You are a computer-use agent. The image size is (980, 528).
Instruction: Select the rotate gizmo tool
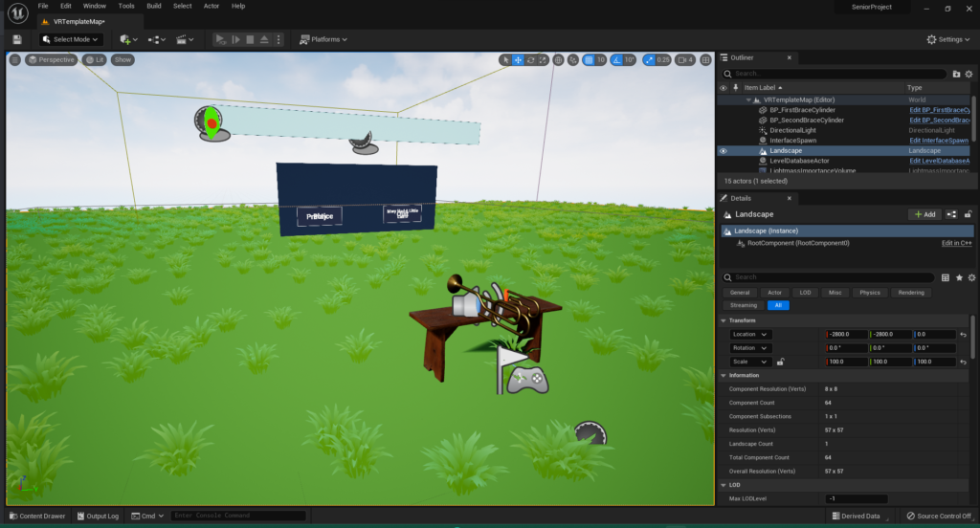point(530,59)
